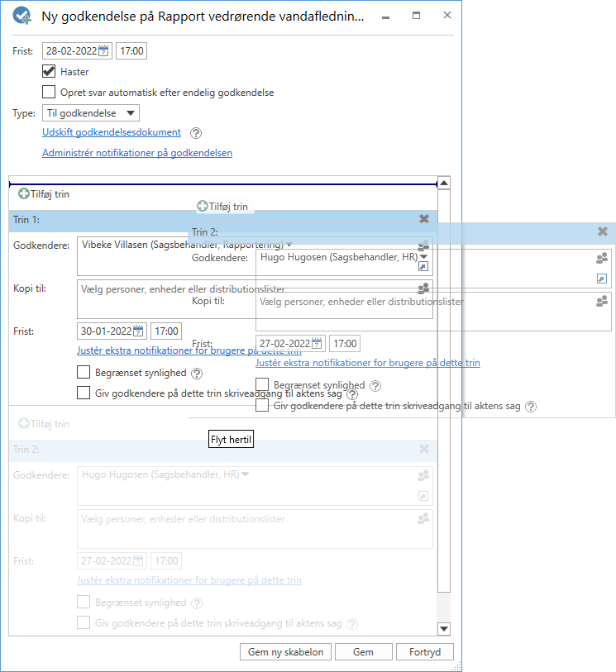This screenshot has height=672, width=616.
Task: Uncheck the Haster checkbox
Action: [50, 72]
